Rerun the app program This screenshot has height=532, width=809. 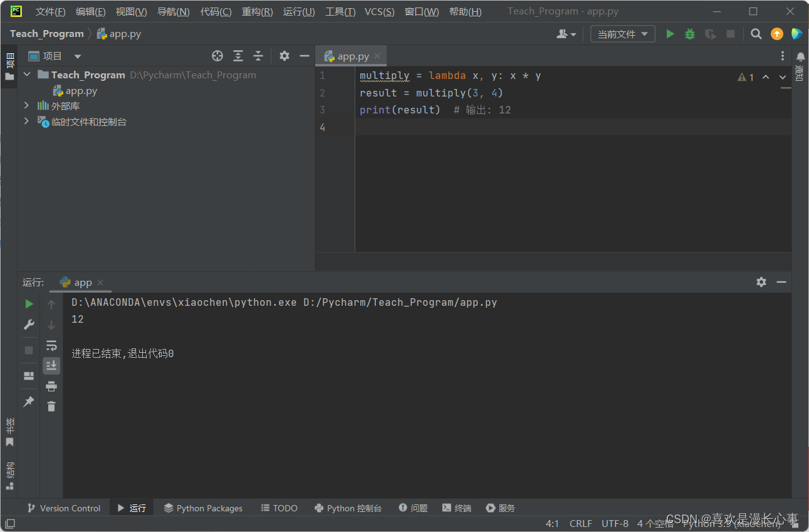29,303
